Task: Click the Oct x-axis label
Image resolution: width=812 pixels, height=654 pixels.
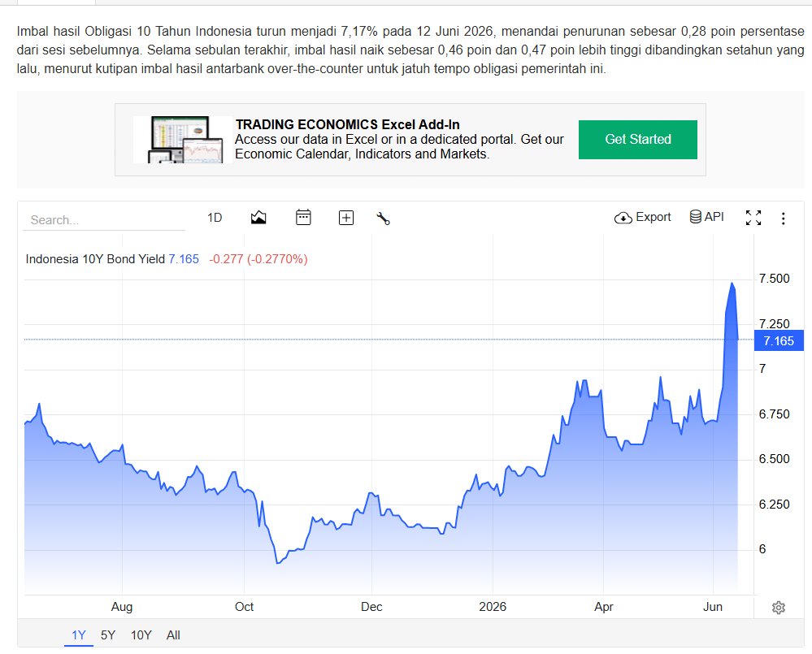Action: (244, 607)
